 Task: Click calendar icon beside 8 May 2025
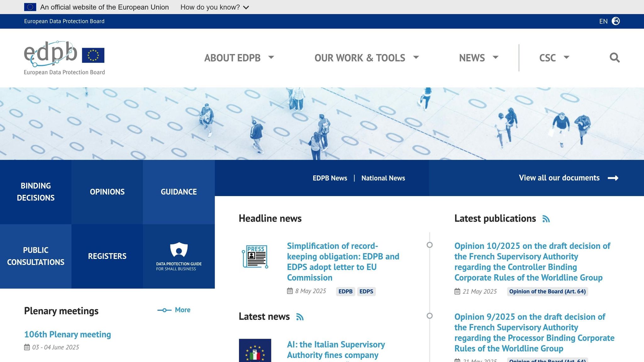click(290, 291)
